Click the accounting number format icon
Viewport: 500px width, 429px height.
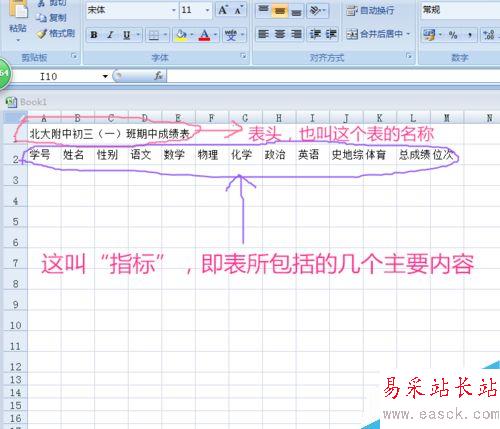(429, 34)
